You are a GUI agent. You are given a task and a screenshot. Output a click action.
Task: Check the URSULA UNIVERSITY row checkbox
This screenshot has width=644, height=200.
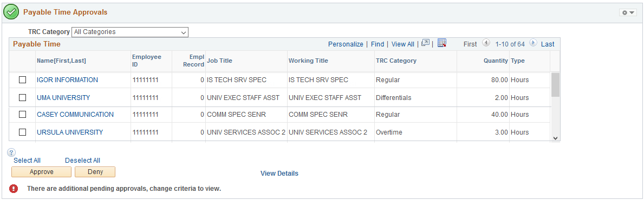(23, 132)
